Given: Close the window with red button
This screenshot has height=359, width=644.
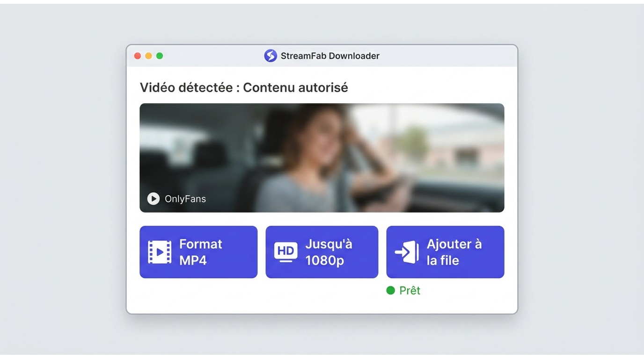Looking at the screenshot, I should [x=138, y=56].
